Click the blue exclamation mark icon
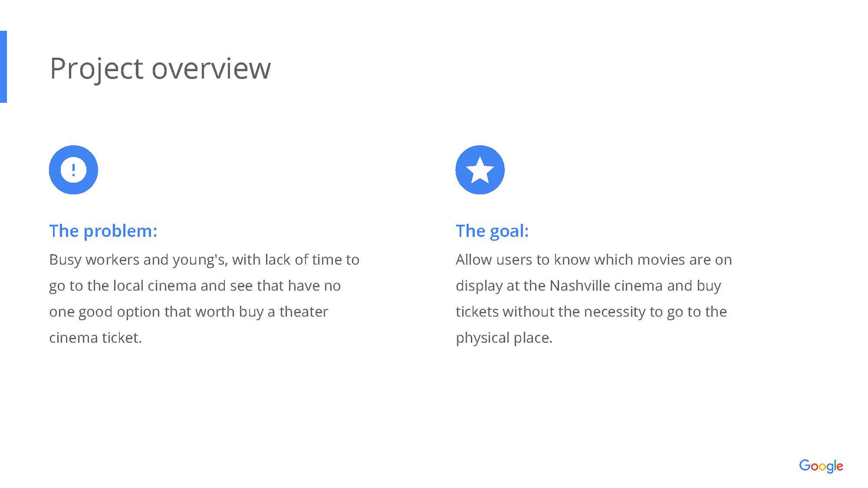 [x=73, y=170]
